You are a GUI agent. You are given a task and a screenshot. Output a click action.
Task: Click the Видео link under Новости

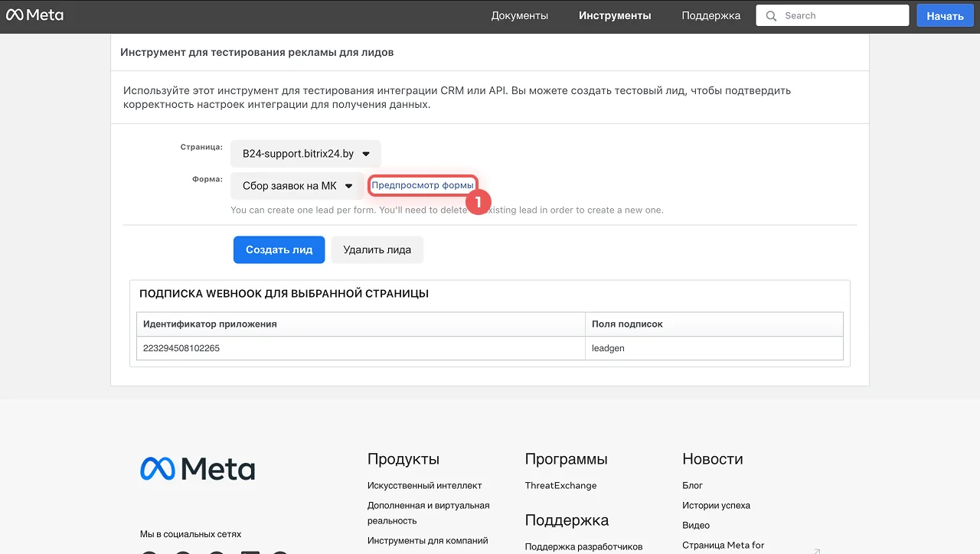[x=695, y=525]
